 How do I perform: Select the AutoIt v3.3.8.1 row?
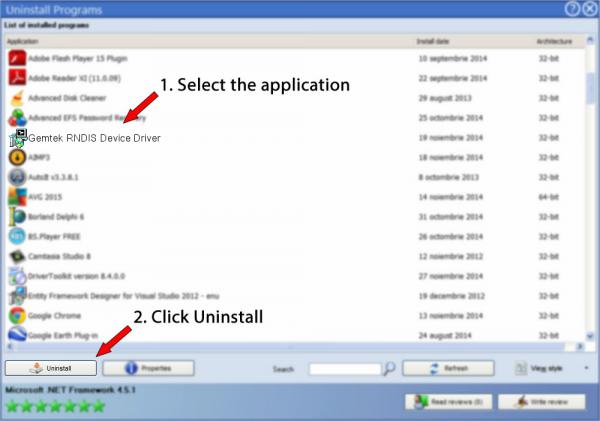(x=295, y=177)
